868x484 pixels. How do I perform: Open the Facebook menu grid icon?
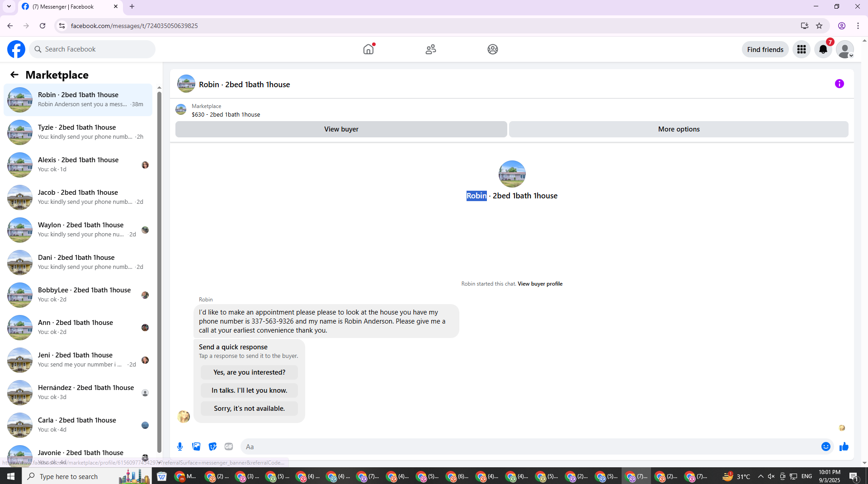click(802, 49)
